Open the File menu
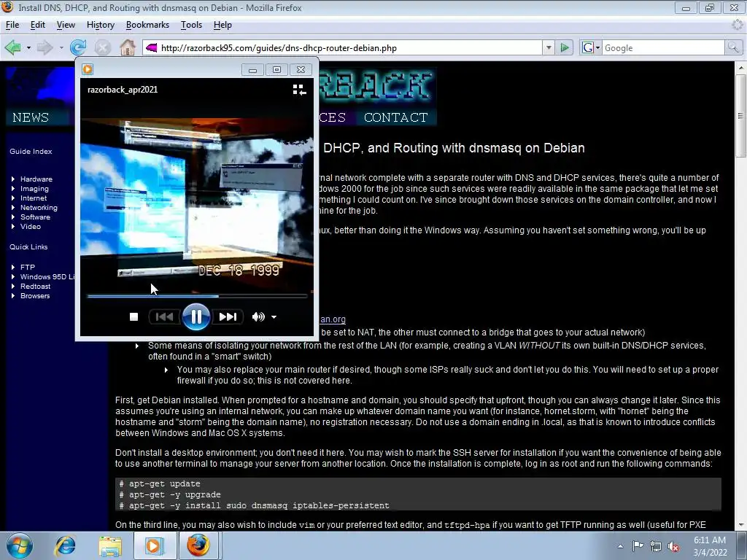 pos(12,25)
